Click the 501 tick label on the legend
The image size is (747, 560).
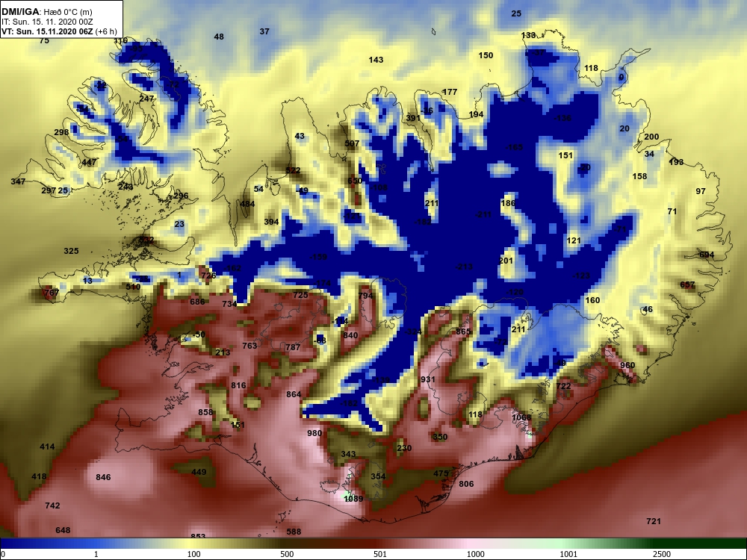pos(380,554)
